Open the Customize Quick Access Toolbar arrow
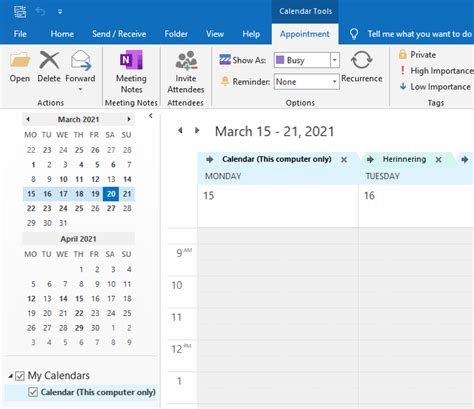Screen dimensions: 474x409 pos(60,12)
